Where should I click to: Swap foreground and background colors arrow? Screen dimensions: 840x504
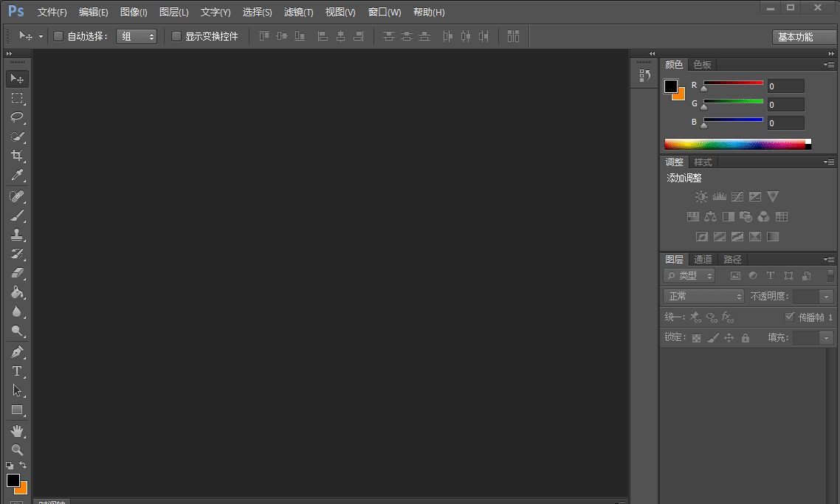point(22,465)
